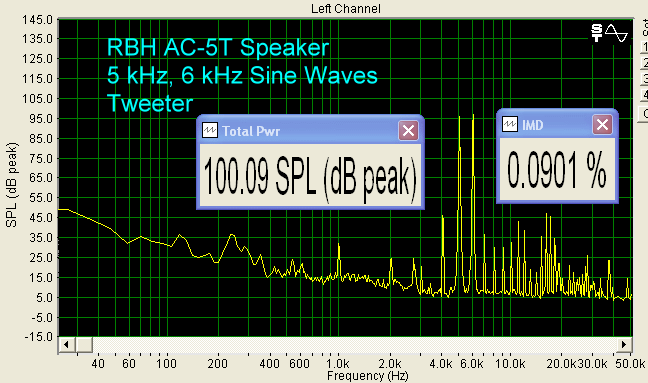Click the horizontal scrollbar right arrow
648x383 pixels.
click(624, 344)
